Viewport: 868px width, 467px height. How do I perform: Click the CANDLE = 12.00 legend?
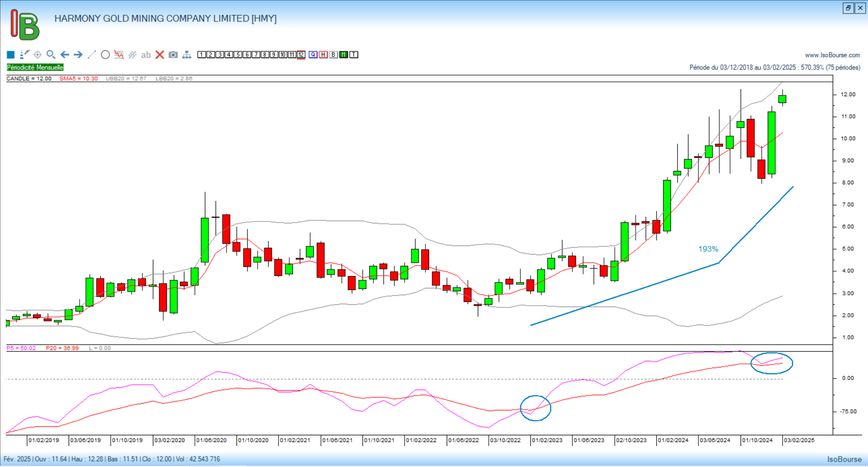point(29,79)
